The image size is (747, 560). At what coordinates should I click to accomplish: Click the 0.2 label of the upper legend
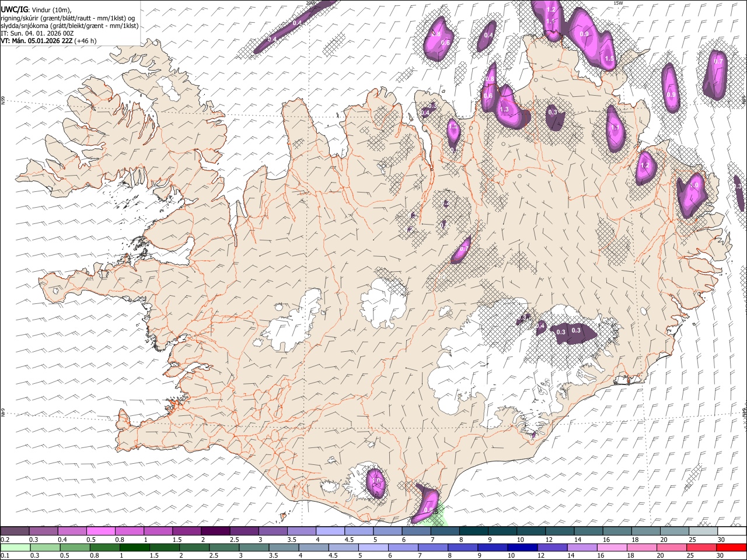coord(5,540)
